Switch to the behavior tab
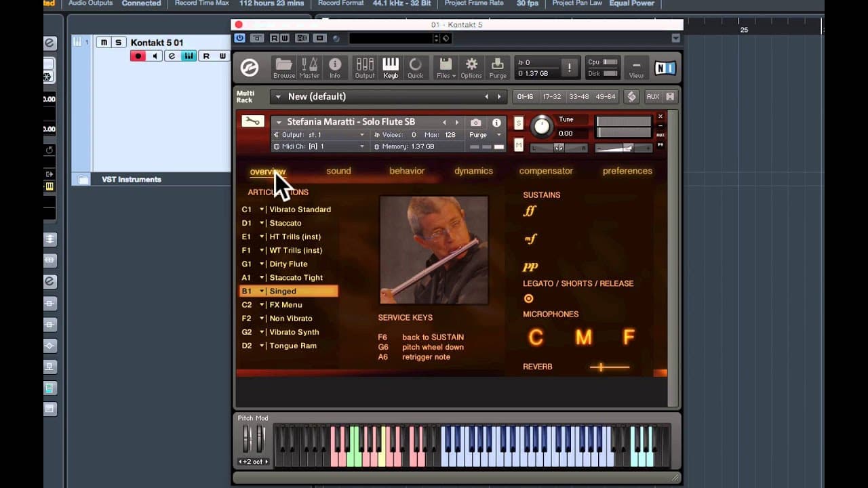This screenshot has height=488, width=868. 407,171
